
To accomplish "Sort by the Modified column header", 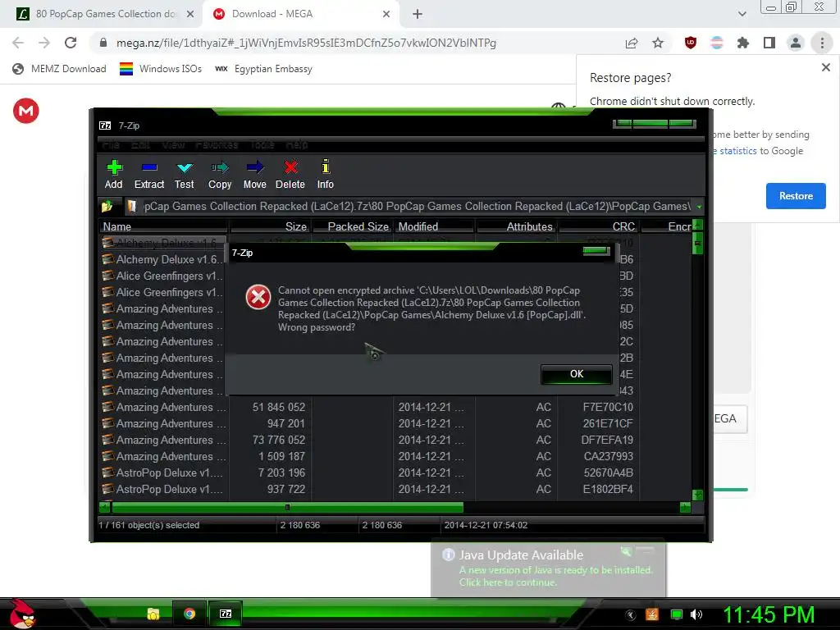I will pos(435,226).
